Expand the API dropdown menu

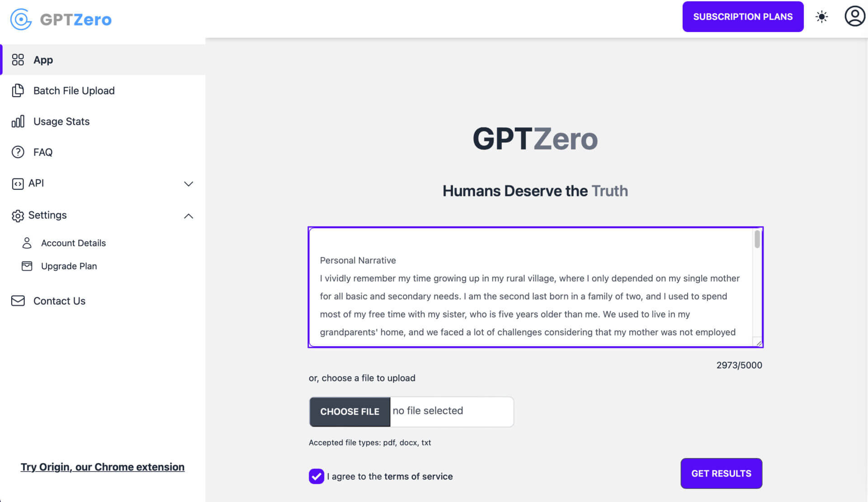(x=189, y=183)
